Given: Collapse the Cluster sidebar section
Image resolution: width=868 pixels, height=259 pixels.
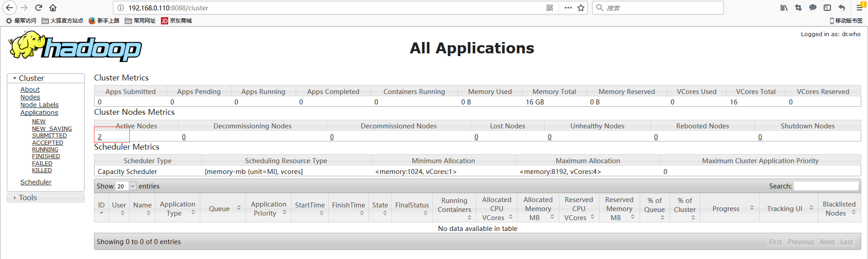Looking at the screenshot, I should tap(46, 78).
